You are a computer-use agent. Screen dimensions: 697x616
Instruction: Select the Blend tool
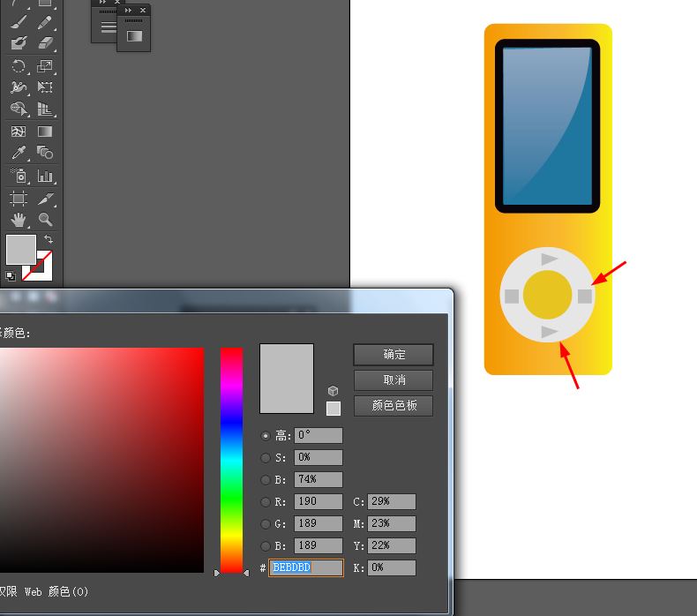pyautogui.click(x=45, y=153)
